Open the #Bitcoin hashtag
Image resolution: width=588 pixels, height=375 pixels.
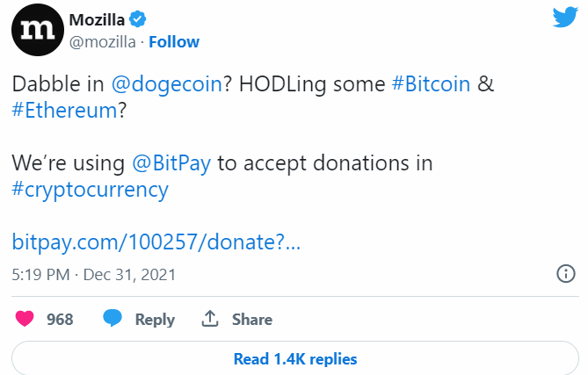(x=432, y=84)
